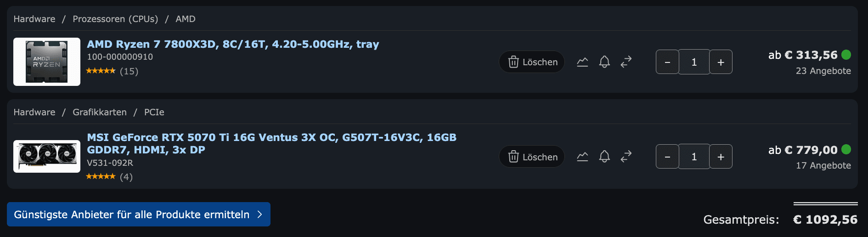The width and height of the screenshot is (868, 237).
Task: Set price alert bell for Ryzen 7 7800X3D
Action: point(604,62)
